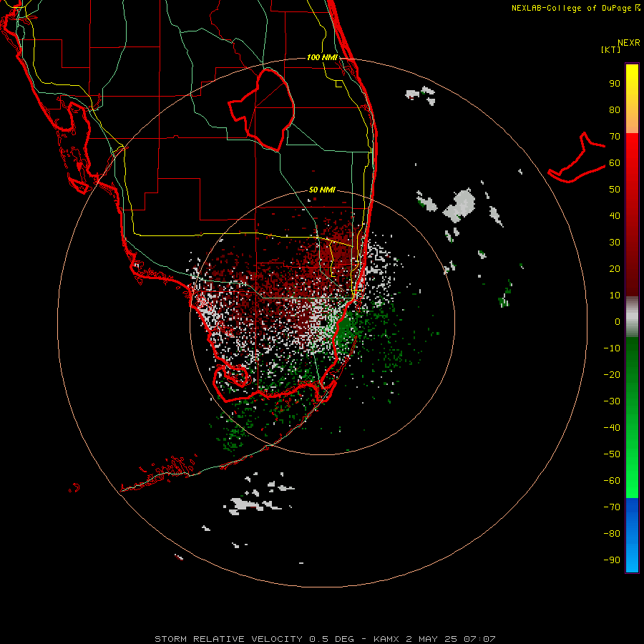
Task: Click the -50 value on velocity scale
Action: tap(612, 454)
